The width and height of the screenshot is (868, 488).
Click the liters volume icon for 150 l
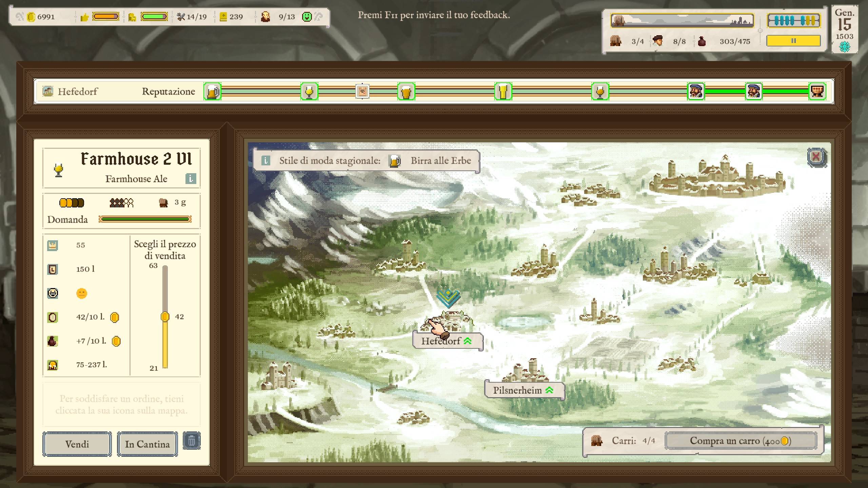(x=53, y=269)
